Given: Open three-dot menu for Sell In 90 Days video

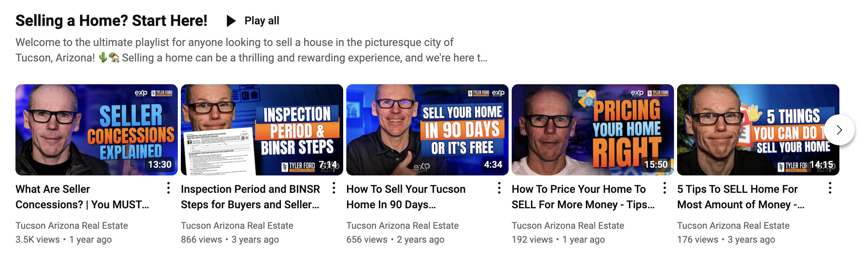Looking at the screenshot, I should [x=499, y=188].
